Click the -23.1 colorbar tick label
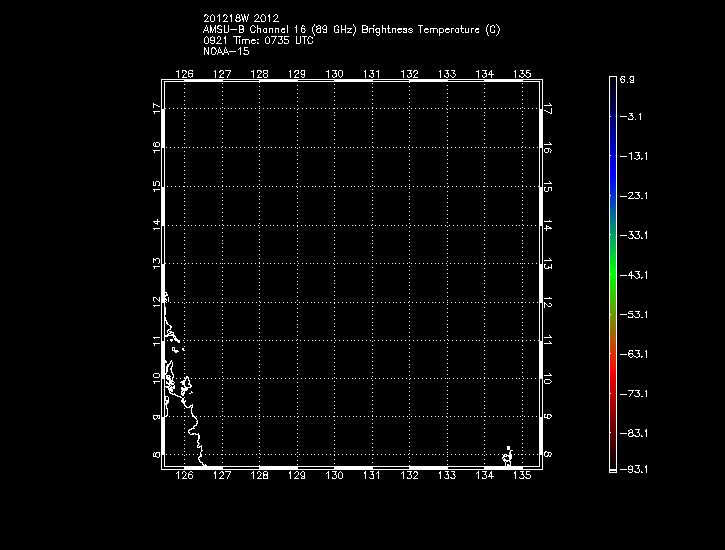The height and width of the screenshot is (550, 725). [x=632, y=196]
